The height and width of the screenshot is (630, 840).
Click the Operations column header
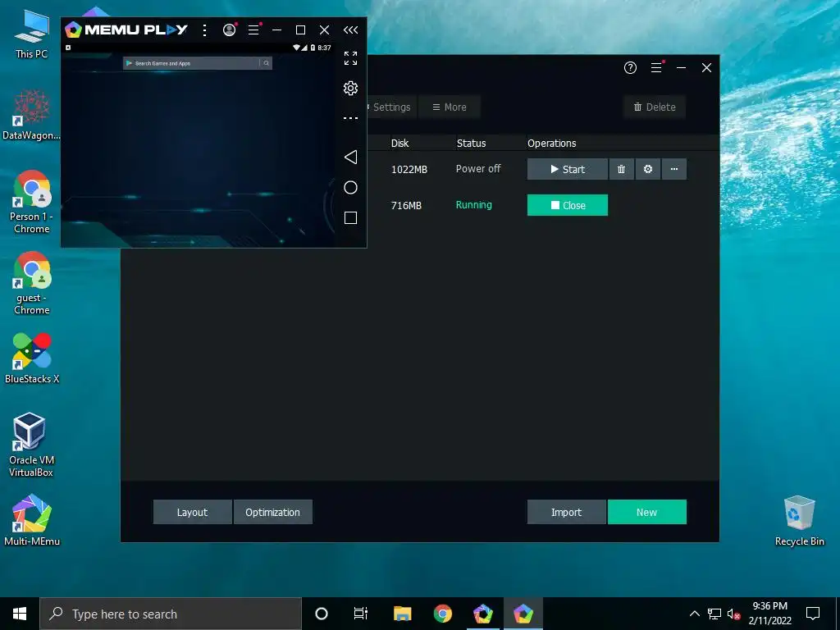(x=552, y=143)
